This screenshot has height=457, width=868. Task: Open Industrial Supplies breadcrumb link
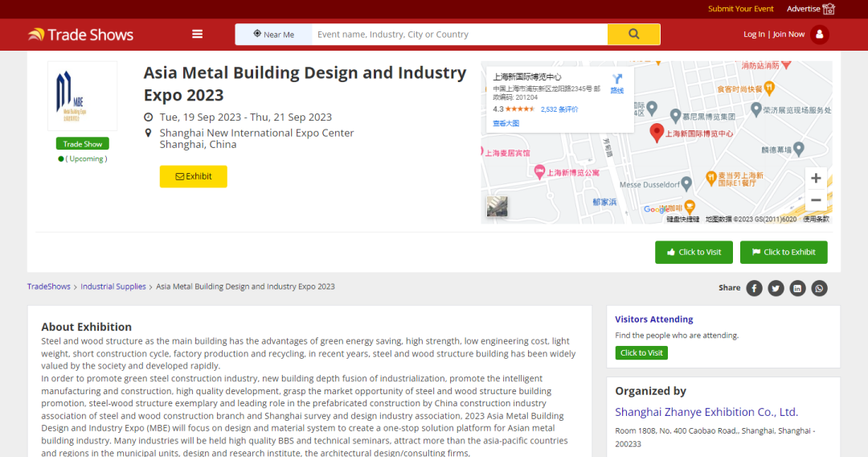(x=113, y=286)
